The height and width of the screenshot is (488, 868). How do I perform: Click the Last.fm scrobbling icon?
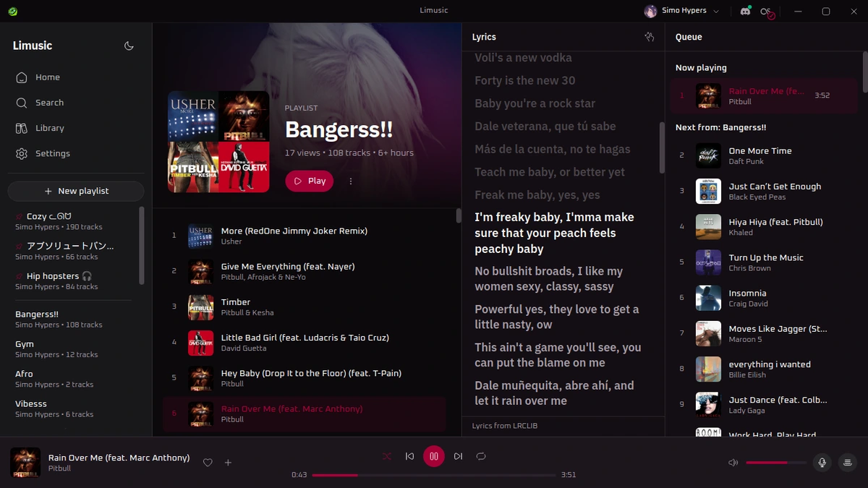[x=767, y=12]
